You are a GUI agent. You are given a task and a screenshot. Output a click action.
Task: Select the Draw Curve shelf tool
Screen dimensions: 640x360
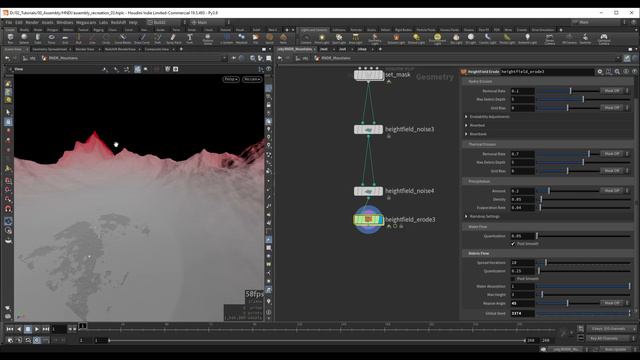142,38
